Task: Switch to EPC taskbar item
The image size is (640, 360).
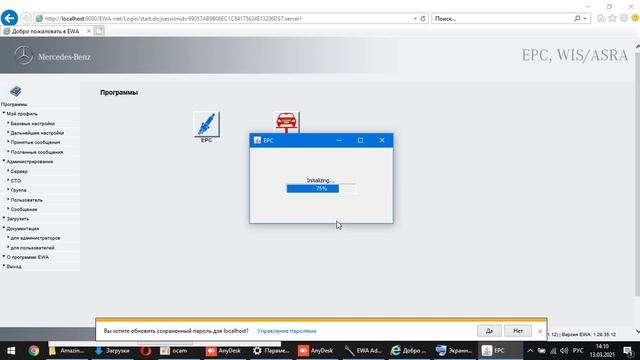Action: coord(500,351)
